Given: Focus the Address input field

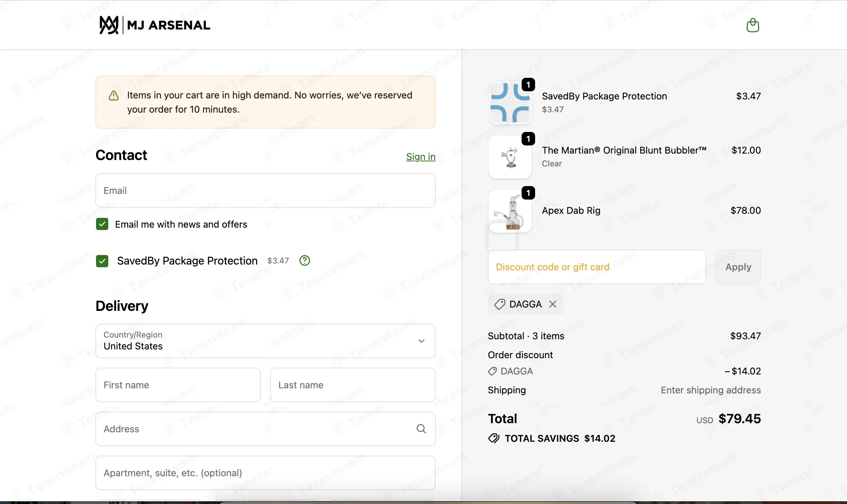Looking at the screenshot, I should point(265,429).
